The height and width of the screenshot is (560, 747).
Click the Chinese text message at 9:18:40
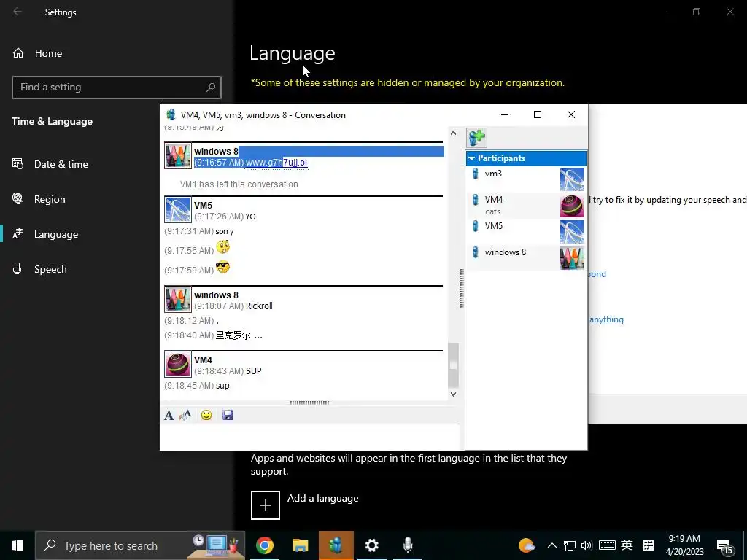239,335
